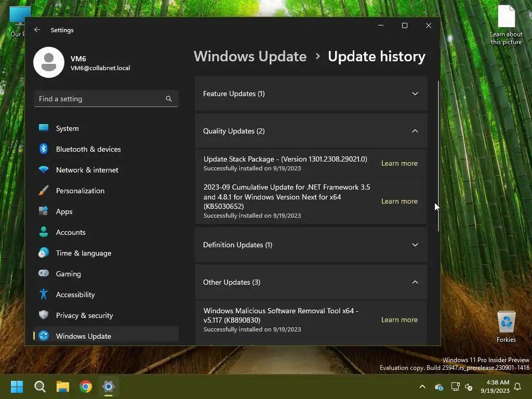Open the Accounts person icon
This screenshot has width=532, height=399.
coord(44,232)
